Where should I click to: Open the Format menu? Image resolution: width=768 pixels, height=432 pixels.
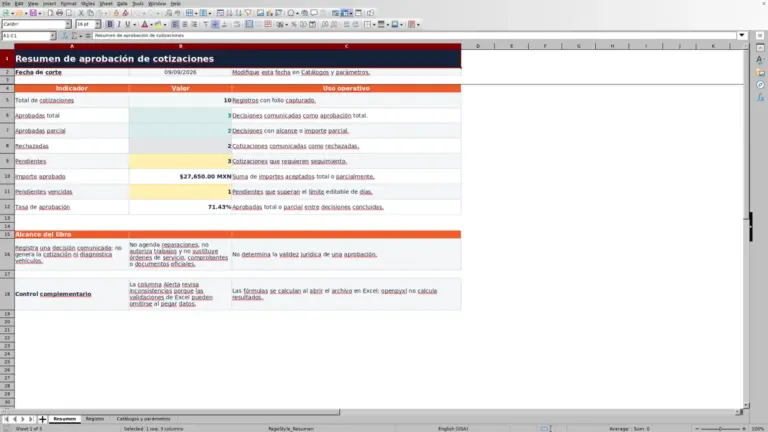(68, 3)
